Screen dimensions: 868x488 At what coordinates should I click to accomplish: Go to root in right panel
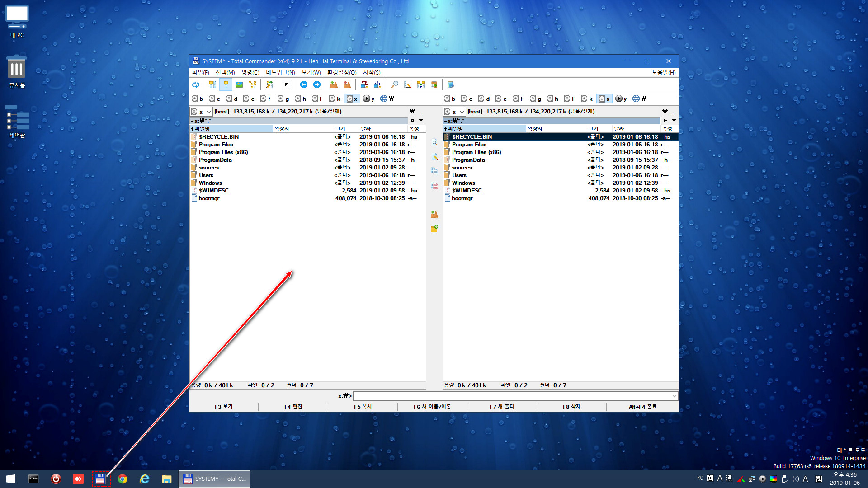665,112
